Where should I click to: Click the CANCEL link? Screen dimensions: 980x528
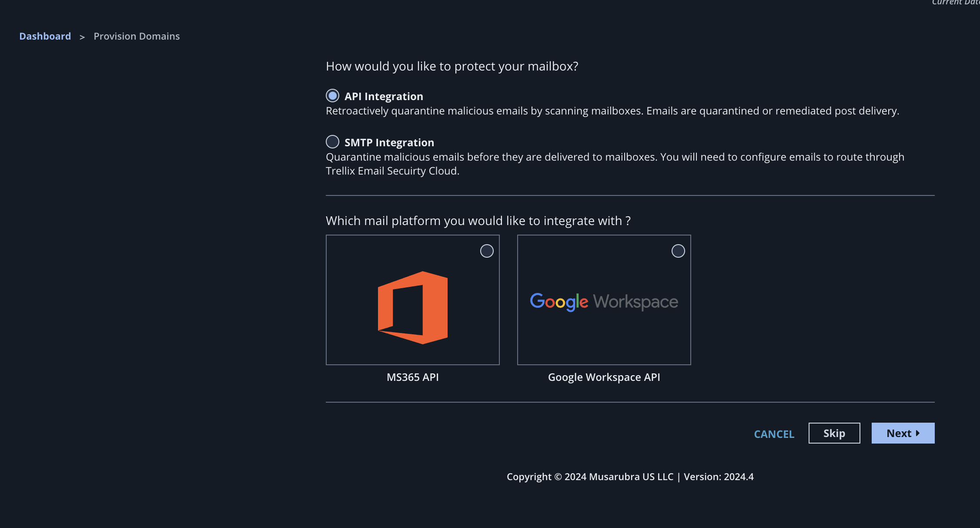(774, 434)
